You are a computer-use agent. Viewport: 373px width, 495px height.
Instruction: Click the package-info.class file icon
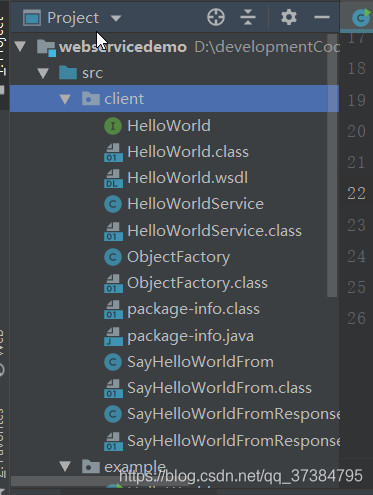[x=113, y=310]
